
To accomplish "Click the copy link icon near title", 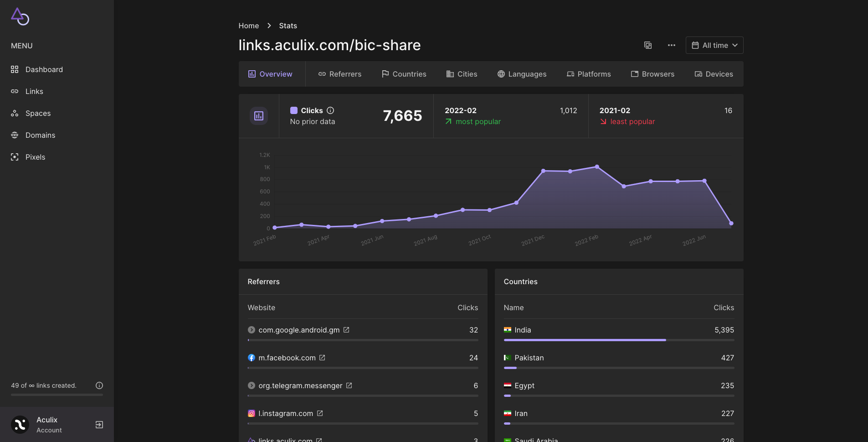I will pos(648,45).
